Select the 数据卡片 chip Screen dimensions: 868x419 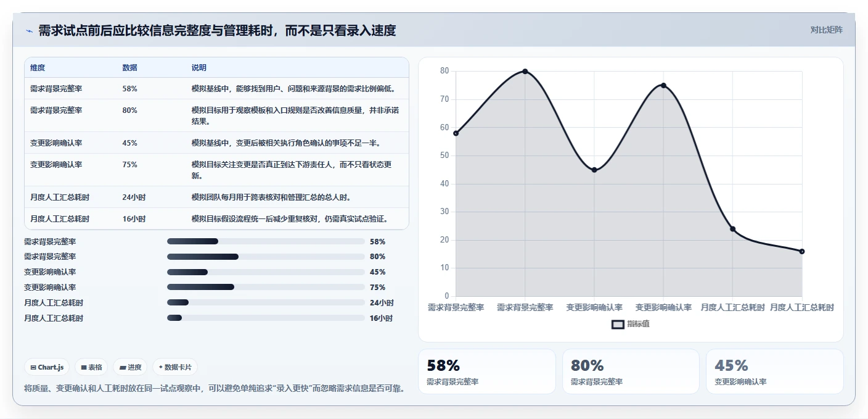(175, 367)
